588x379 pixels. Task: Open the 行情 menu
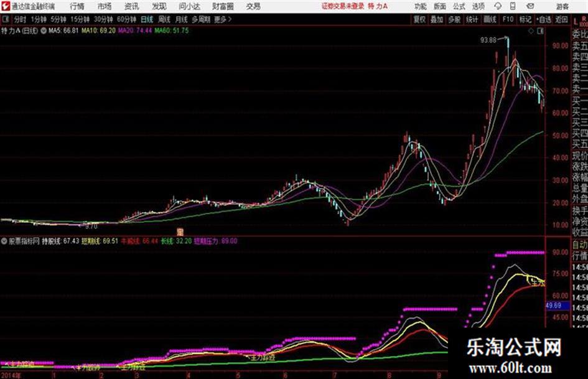pyautogui.click(x=77, y=6)
